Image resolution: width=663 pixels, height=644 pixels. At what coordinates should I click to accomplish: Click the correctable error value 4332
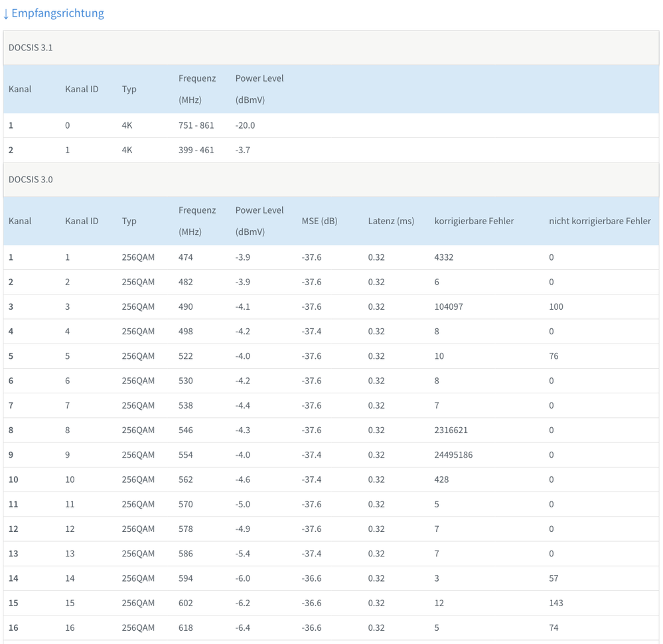pos(443,257)
